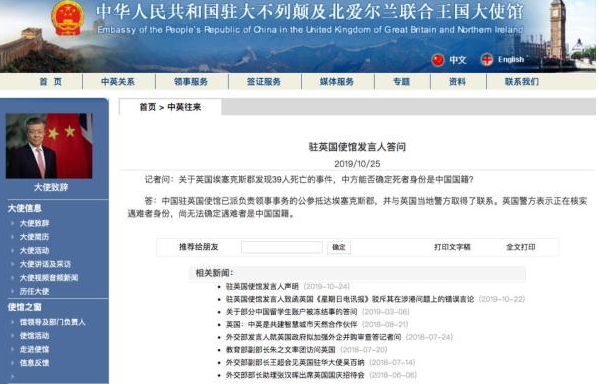598x384 pixels.
Task: Click the national emblem in the header
Action: (67, 18)
